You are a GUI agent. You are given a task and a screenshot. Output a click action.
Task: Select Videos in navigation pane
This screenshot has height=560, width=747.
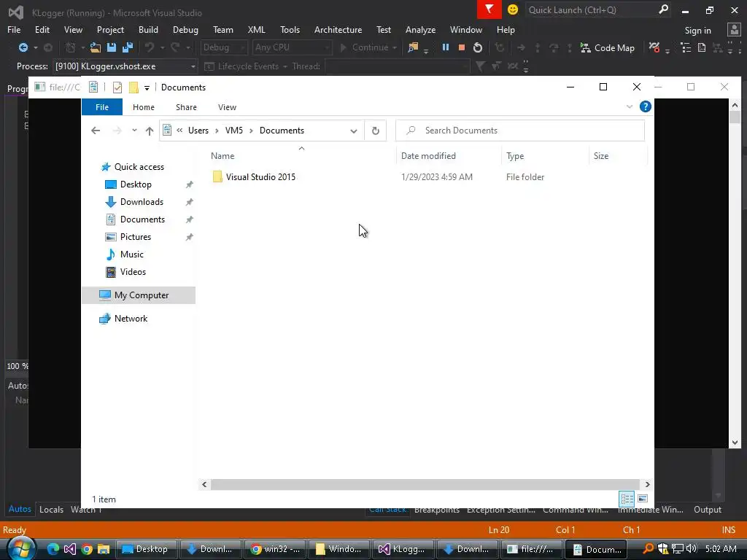tap(133, 272)
